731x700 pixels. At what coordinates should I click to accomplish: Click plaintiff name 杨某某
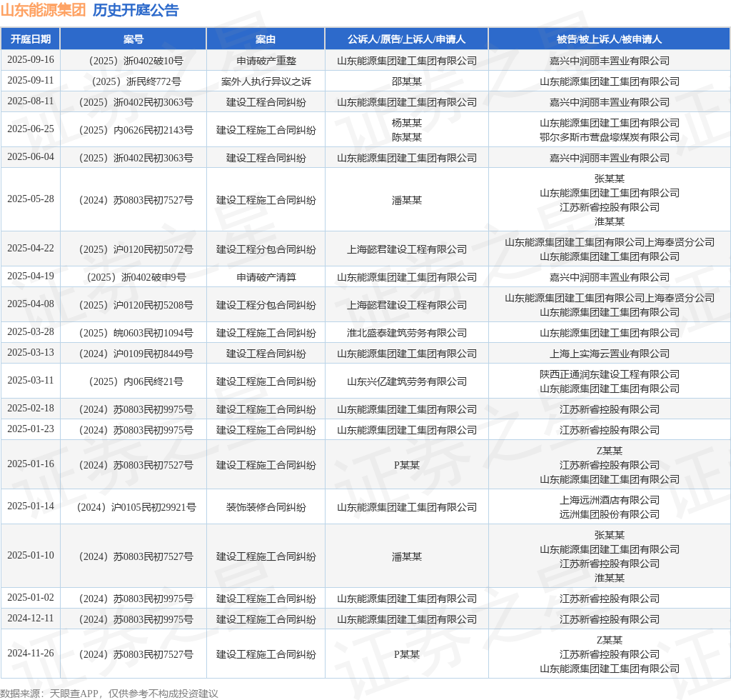coord(406,123)
